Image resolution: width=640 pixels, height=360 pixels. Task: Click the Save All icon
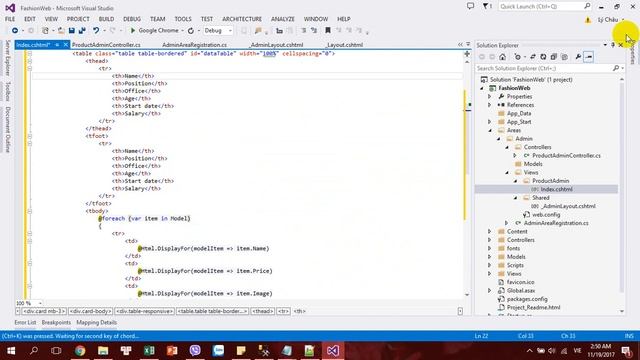coord(82,31)
